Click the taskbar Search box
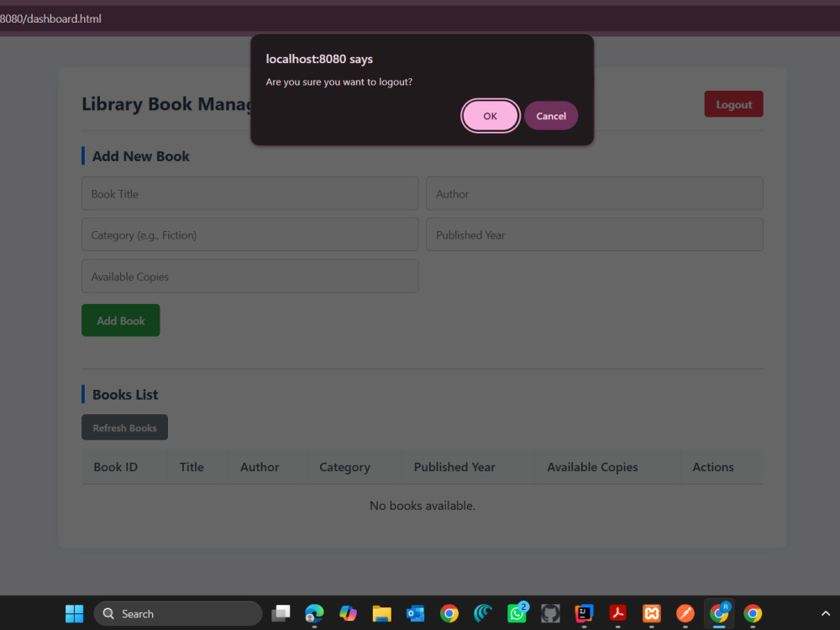840x630 pixels. click(x=178, y=613)
